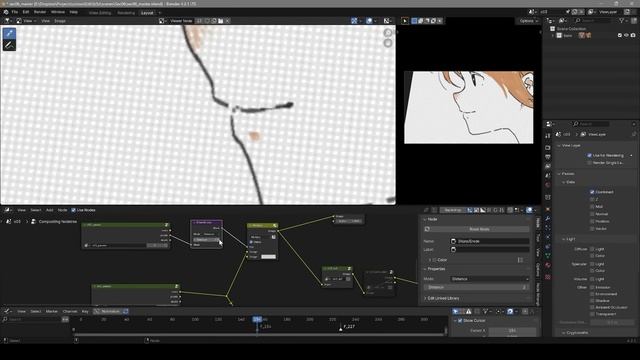Toggle Use Nodes checkbox in compositor header
This screenshot has width=640, height=360.
pos(73,210)
